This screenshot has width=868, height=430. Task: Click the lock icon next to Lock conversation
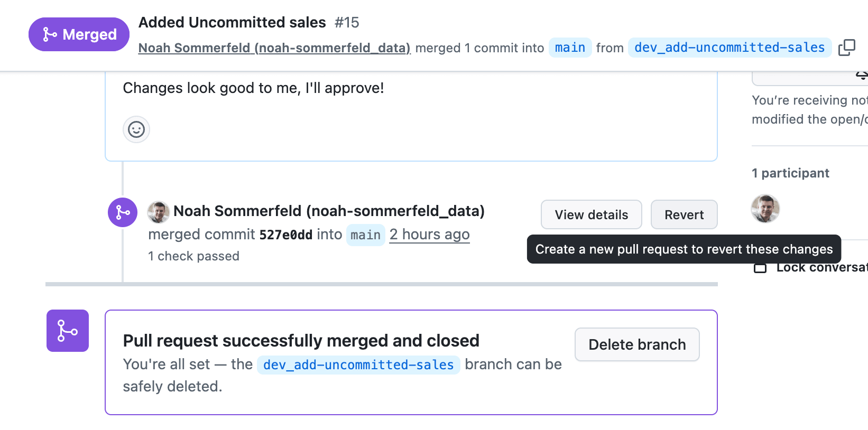[760, 268]
